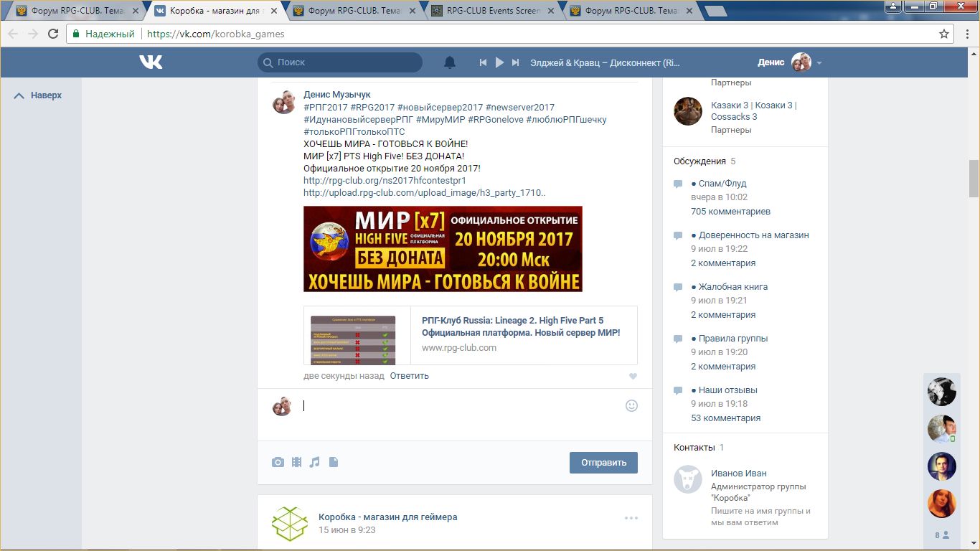Open 'Коробка - магазин для геймера' post author
This screenshot has width=980, height=551.
(387, 517)
